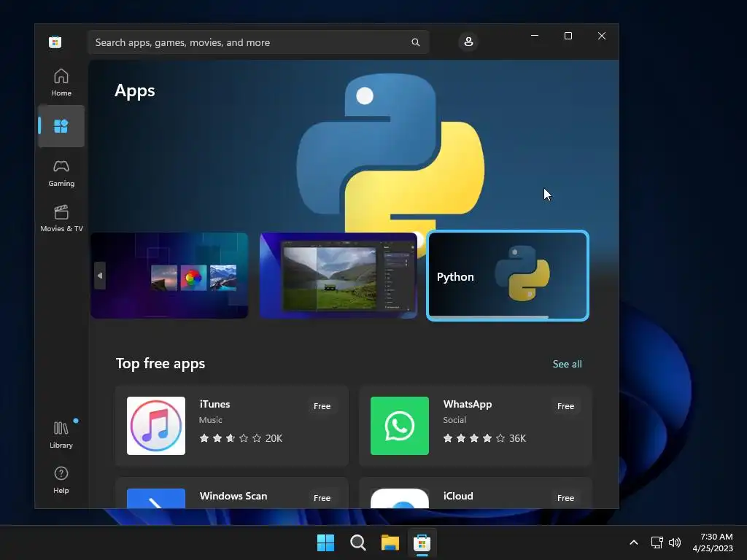Click the Social category under WhatsApp

coord(454,420)
